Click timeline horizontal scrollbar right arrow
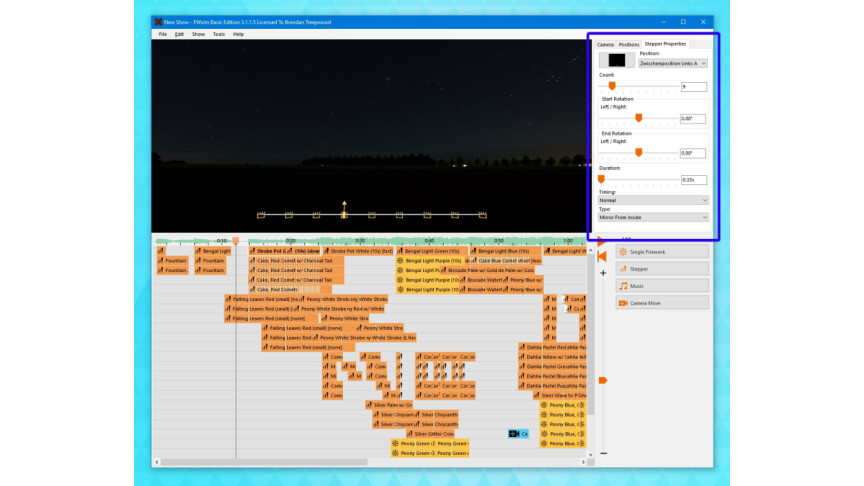 pyautogui.click(x=583, y=462)
